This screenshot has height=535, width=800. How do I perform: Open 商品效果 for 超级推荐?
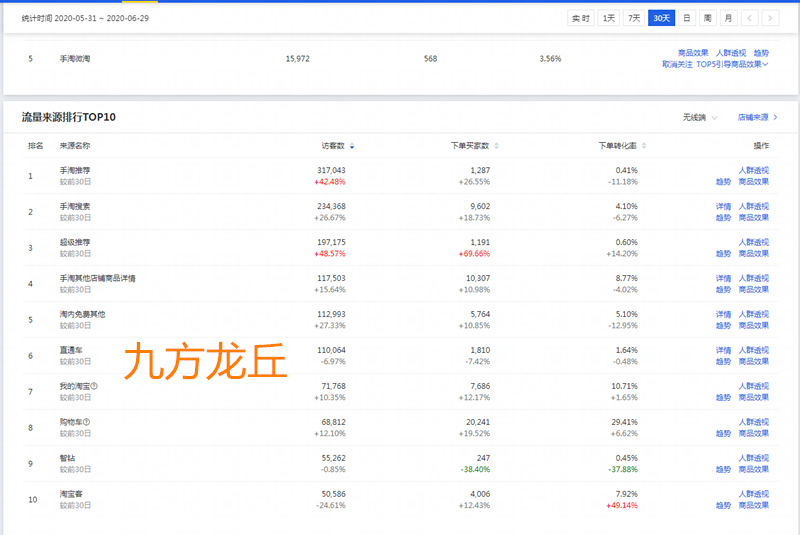[754, 253]
